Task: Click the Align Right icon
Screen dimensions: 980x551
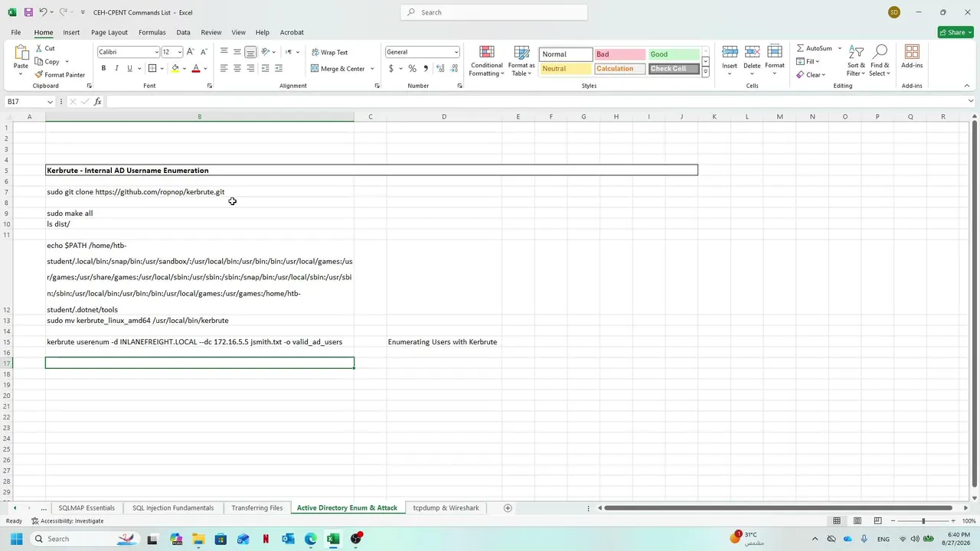Action: pos(250,68)
